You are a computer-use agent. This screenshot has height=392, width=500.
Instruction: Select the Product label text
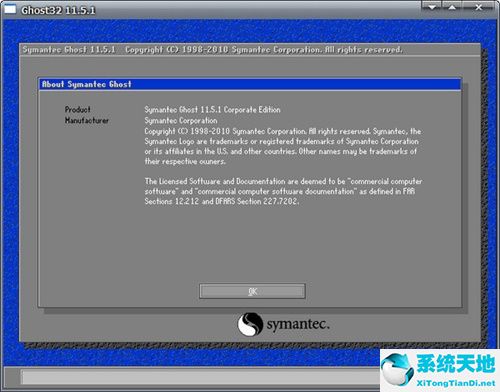click(78, 110)
